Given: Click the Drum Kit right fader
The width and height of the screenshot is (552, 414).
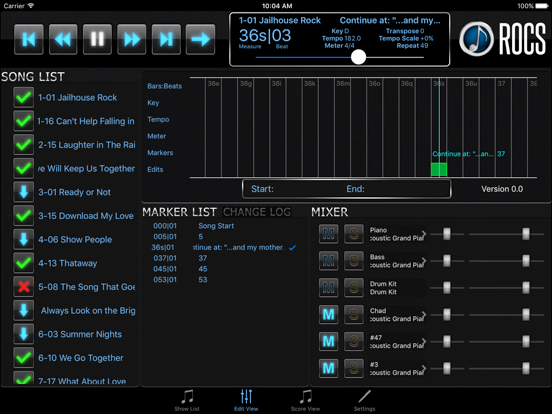Looking at the screenshot, I should tap(526, 288).
